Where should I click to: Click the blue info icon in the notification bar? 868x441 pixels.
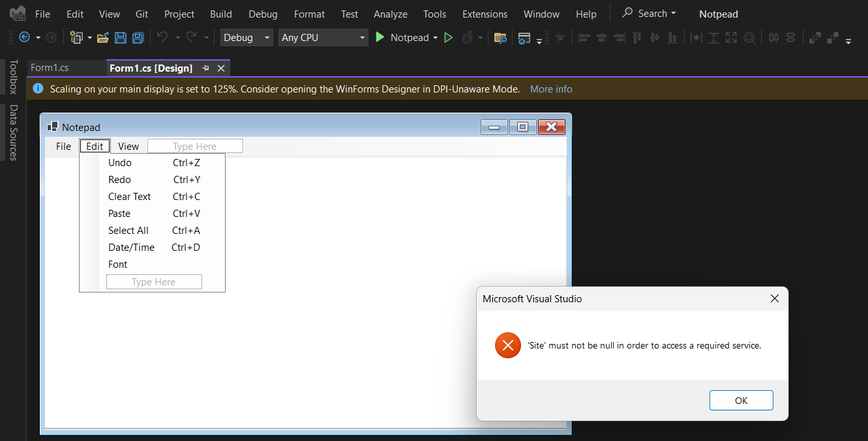(38, 89)
